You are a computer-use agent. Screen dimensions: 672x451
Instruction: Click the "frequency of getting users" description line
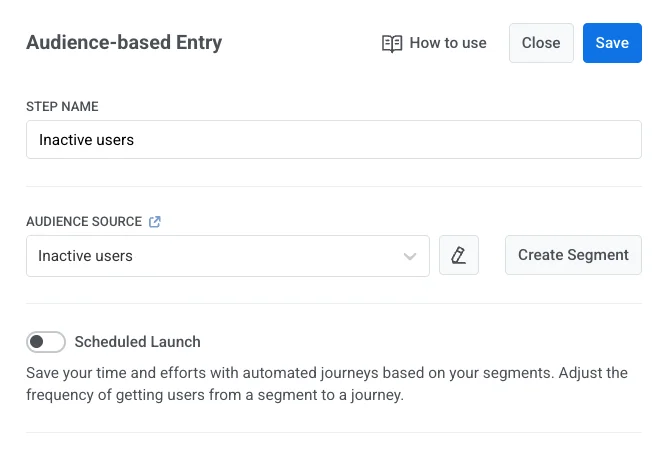(214, 394)
